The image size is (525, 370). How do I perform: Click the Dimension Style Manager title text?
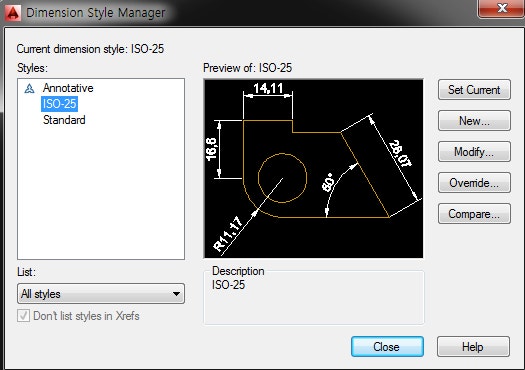coord(96,13)
